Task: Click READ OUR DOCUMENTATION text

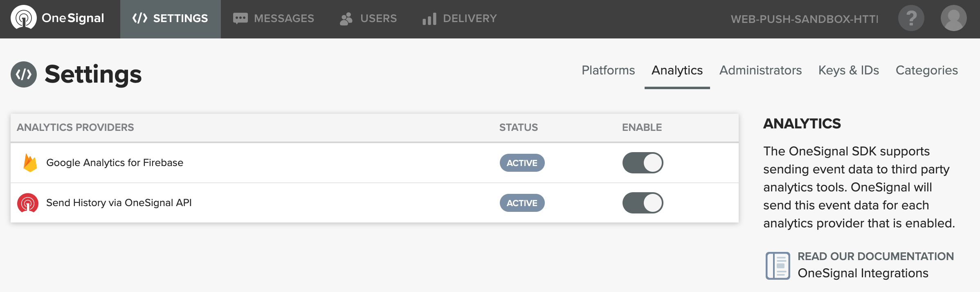Action: point(875,256)
